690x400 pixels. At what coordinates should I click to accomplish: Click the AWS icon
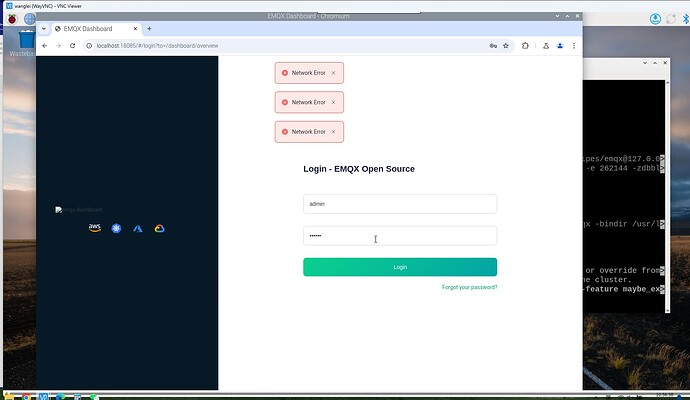95,228
